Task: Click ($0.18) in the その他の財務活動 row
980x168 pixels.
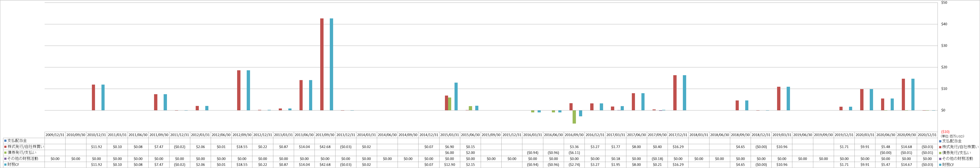Action: 657,158
